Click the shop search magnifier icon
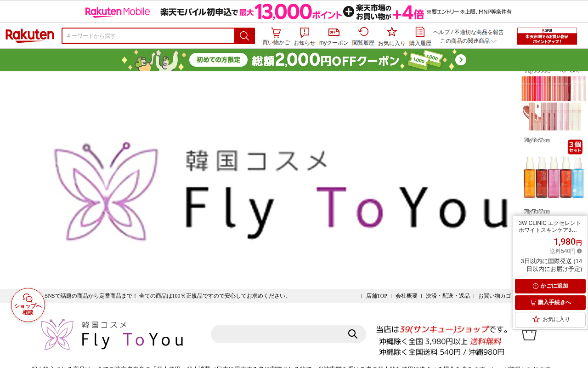The image size is (588, 368). tap(353, 334)
